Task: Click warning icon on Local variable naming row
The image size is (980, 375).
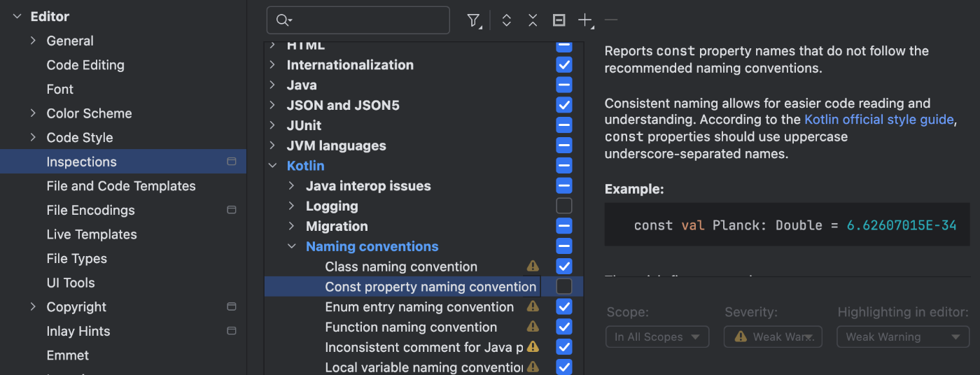Action: 533,367
